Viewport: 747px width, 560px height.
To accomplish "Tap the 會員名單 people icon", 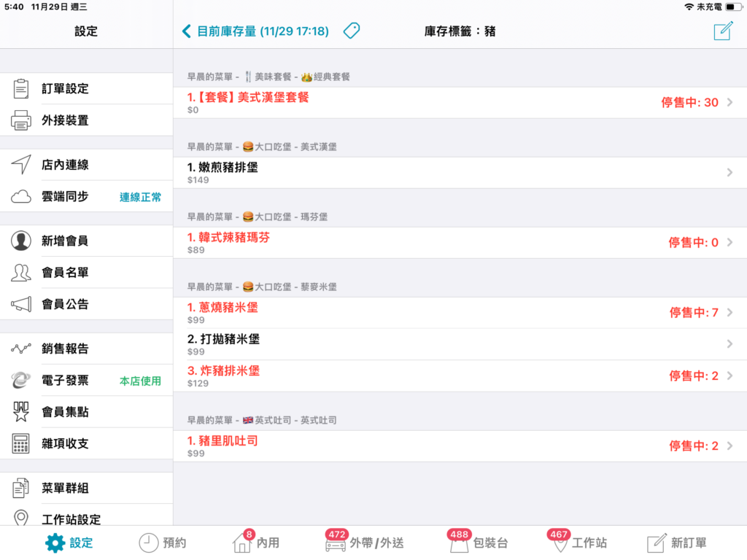I will [21, 273].
